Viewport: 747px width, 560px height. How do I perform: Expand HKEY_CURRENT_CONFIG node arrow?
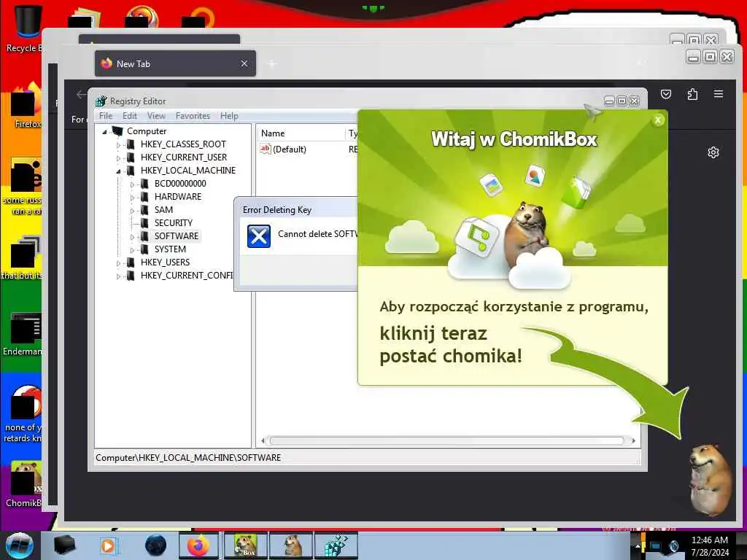(x=118, y=276)
